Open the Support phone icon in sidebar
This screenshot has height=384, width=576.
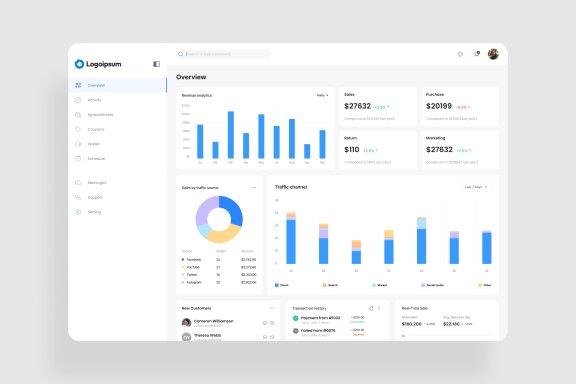pos(78,197)
